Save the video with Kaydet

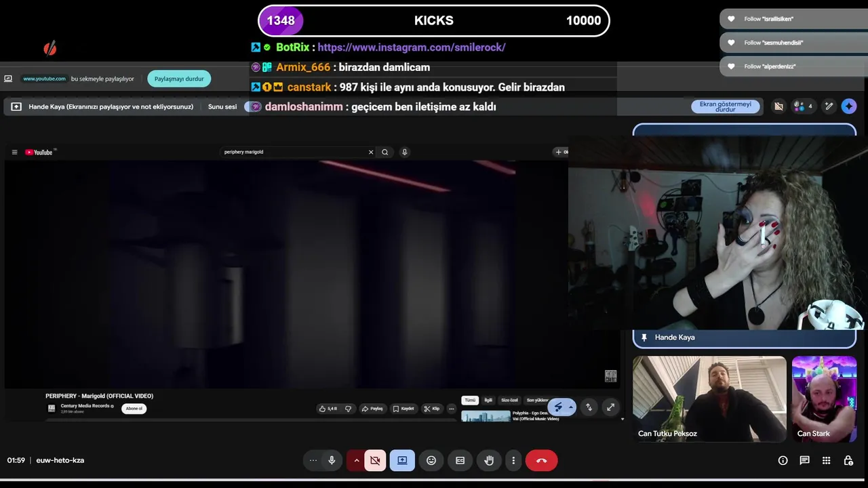403,409
